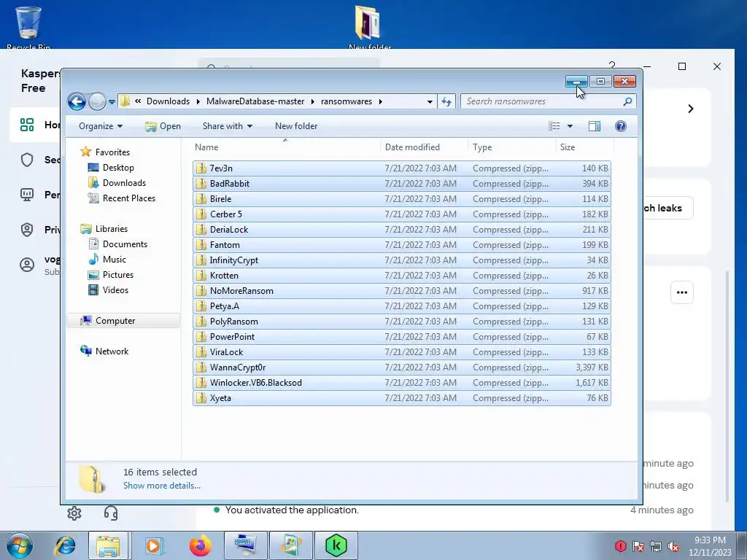Select the InfinityCrypt file name
Screen dimensions: 747x560
click(234, 260)
